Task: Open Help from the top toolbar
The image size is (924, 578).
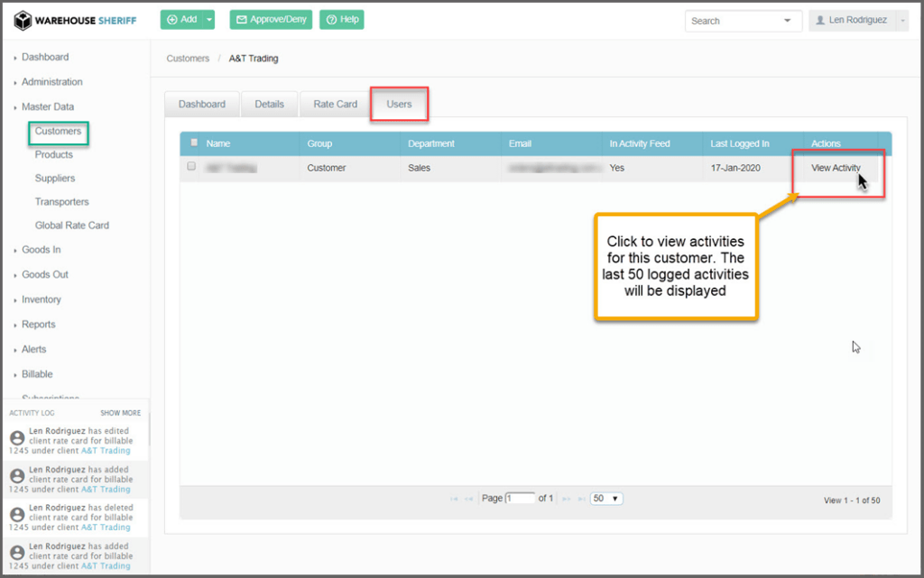Action: [342, 20]
